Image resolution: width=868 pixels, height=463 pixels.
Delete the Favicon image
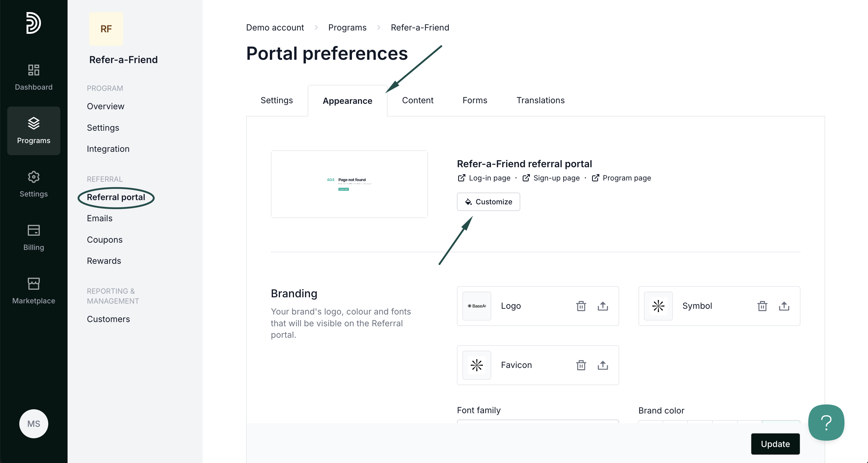click(581, 365)
